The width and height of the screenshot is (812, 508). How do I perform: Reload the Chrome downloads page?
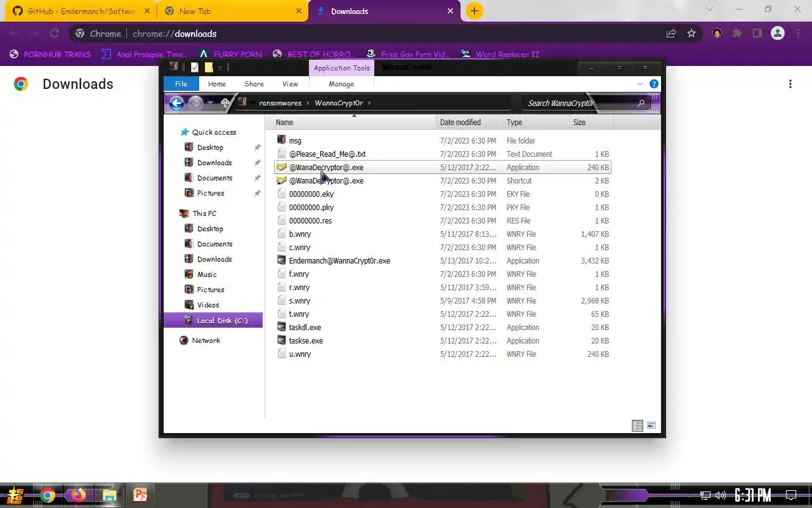[55, 34]
